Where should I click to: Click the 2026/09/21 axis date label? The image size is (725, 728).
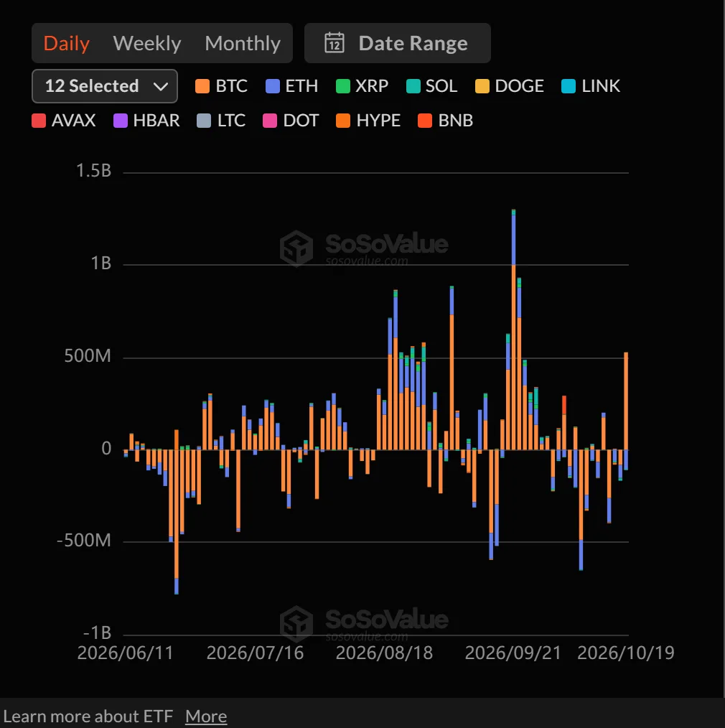point(513,653)
